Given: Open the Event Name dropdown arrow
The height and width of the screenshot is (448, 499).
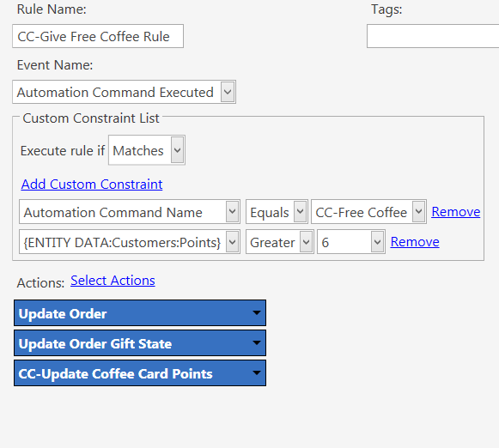Looking at the screenshot, I should coord(228,92).
